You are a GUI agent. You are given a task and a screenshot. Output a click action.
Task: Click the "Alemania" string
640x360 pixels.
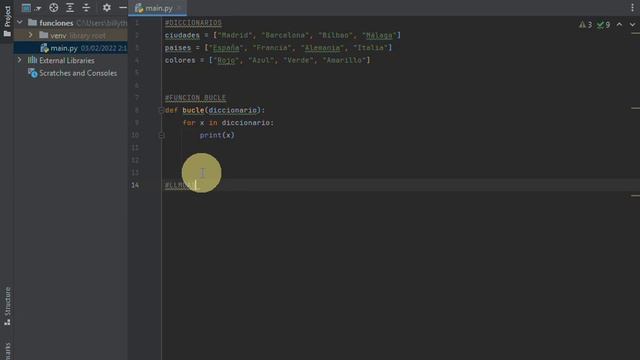[322, 48]
